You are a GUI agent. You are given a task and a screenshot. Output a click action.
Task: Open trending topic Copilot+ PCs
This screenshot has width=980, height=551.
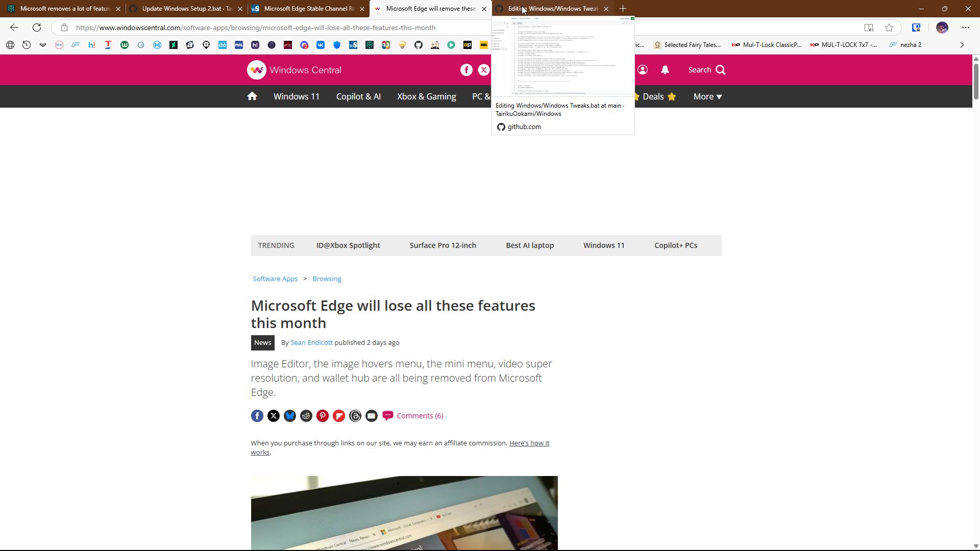676,245
